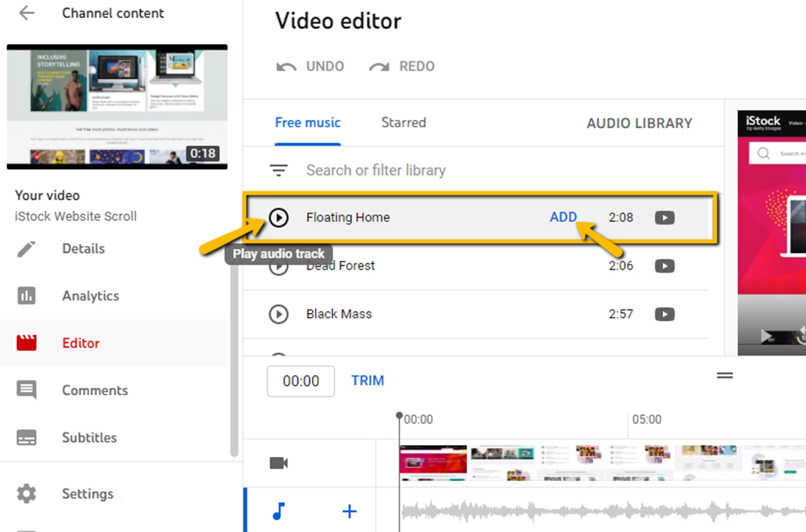Click the Subtitles icon
Image resolution: width=806 pixels, height=532 pixels.
tap(26, 437)
